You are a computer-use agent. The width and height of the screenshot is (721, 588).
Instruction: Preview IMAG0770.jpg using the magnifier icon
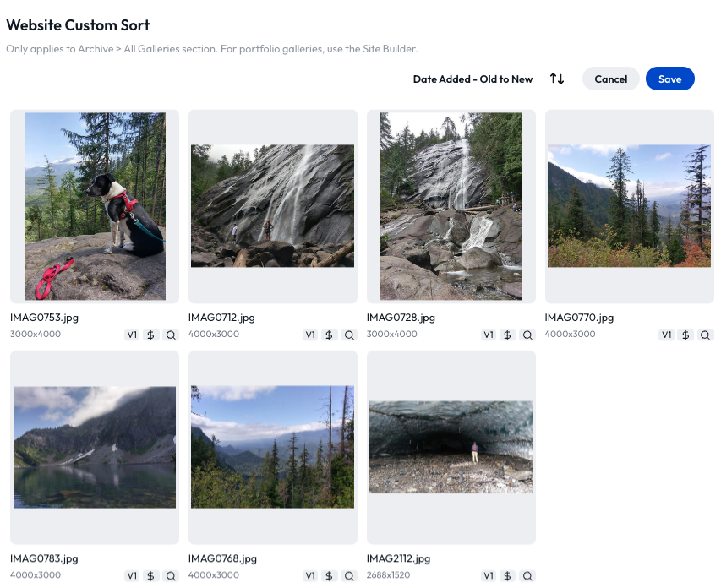pyautogui.click(x=706, y=335)
